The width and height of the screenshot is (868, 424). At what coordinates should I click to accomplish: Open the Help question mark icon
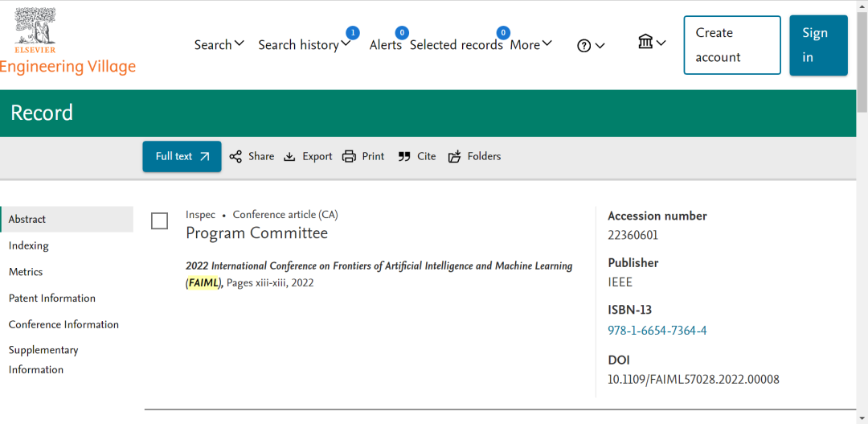(x=584, y=46)
